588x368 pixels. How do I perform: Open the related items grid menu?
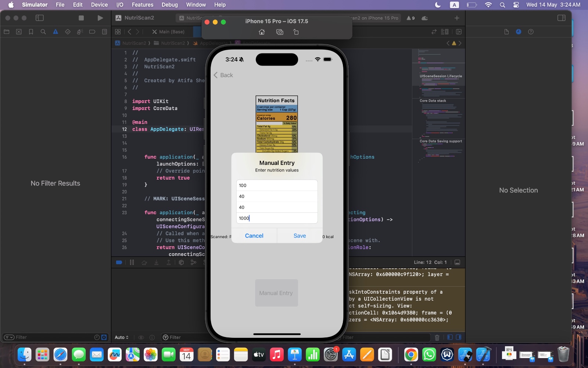click(118, 32)
